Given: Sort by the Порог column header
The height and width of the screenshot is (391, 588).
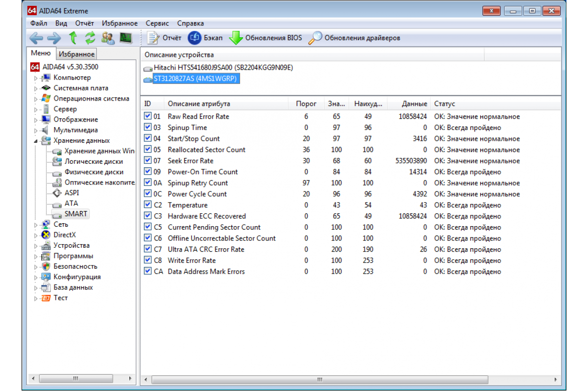Looking at the screenshot, I should click(x=306, y=104).
